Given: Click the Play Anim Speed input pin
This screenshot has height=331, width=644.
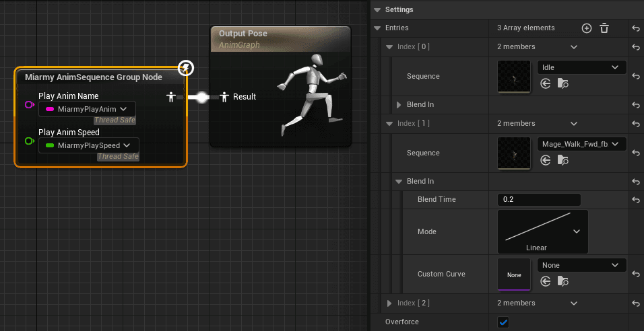Looking at the screenshot, I should 29,141.
